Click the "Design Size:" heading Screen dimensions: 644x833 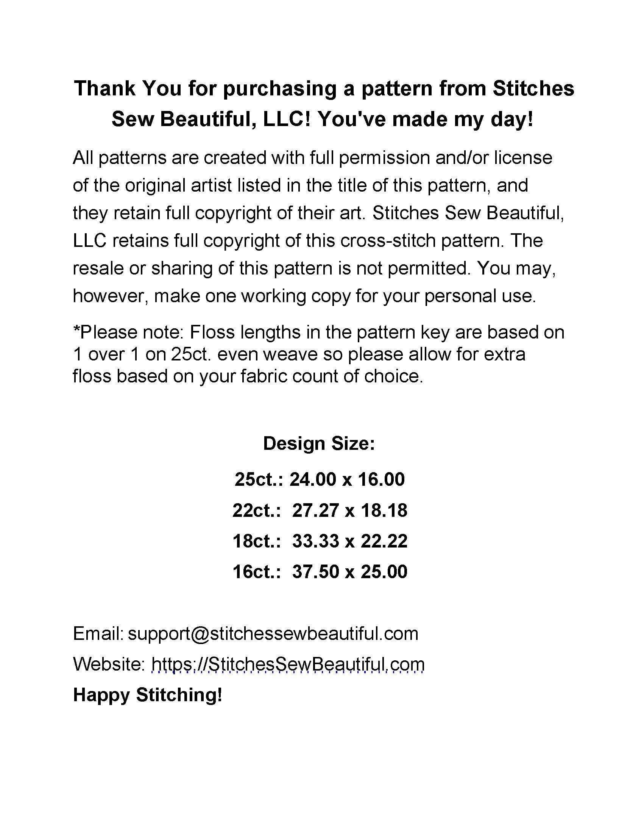[x=319, y=444]
